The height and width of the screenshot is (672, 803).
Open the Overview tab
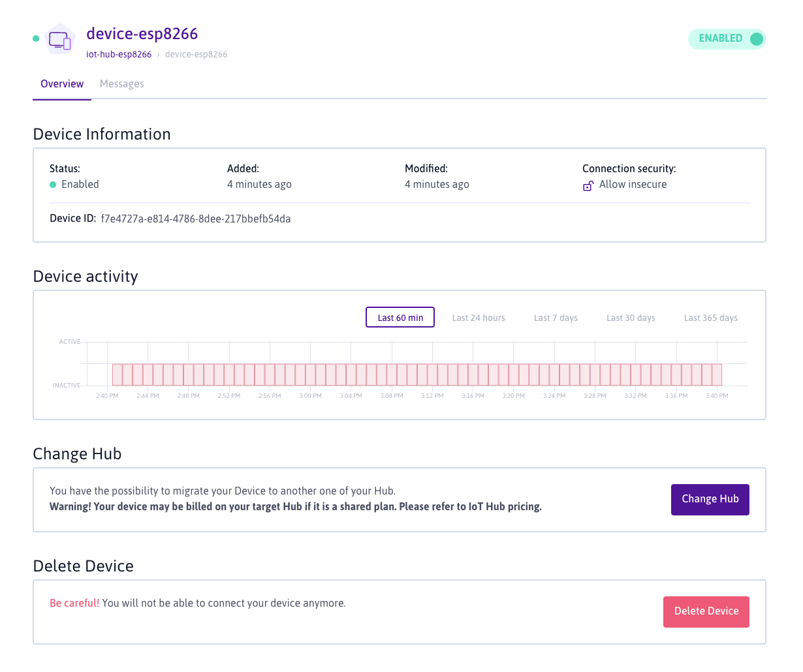pos(62,84)
